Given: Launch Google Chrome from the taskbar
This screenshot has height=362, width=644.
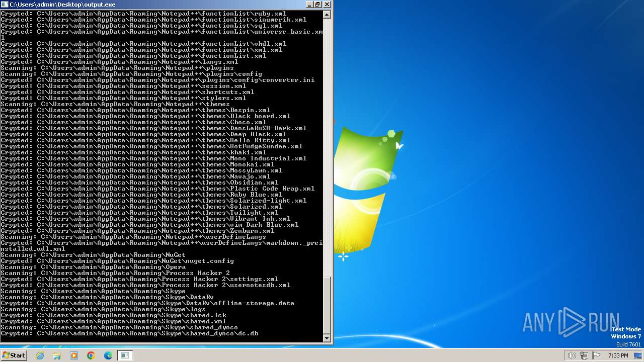Looking at the screenshot, I should pos(91,355).
